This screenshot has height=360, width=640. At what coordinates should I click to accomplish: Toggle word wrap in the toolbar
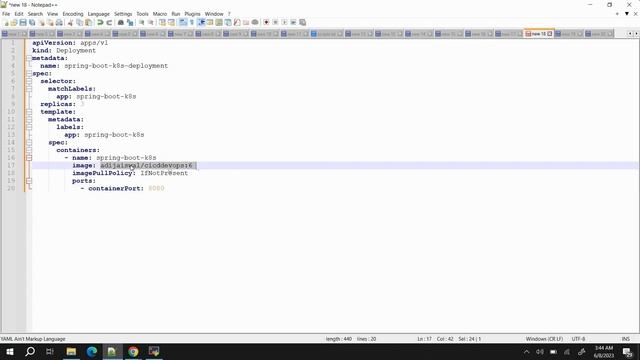pyautogui.click(x=183, y=22)
